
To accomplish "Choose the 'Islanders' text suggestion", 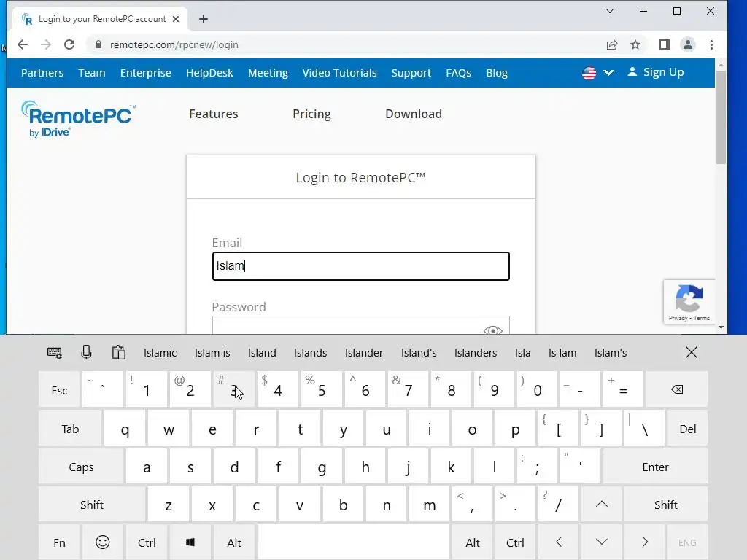I will [x=476, y=353].
